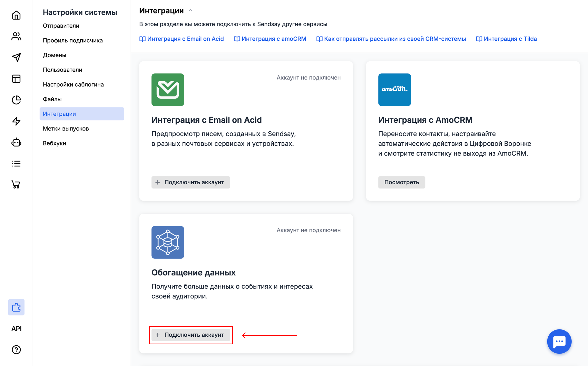Open the Интеграция с Tilda documentation link
588x366 pixels.
point(507,39)
